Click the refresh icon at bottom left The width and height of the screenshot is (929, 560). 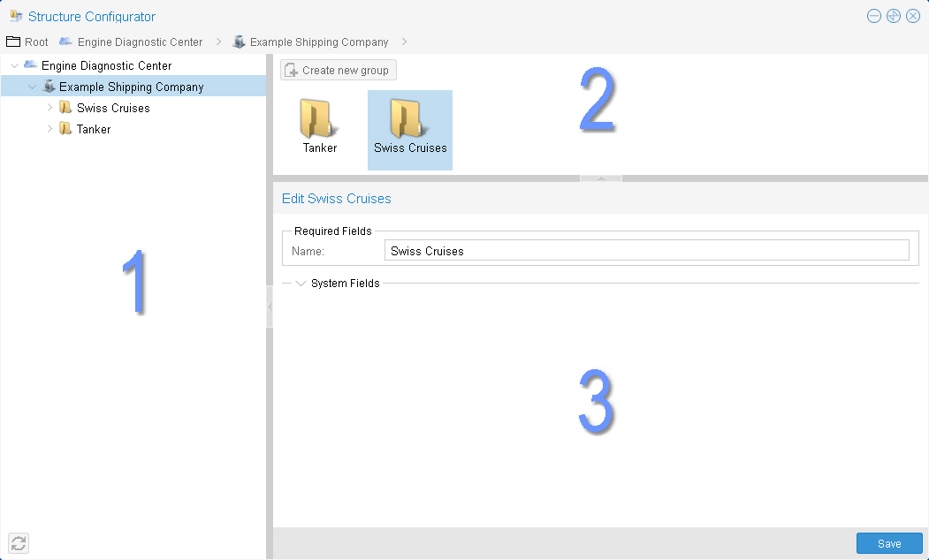pos(19,543)
